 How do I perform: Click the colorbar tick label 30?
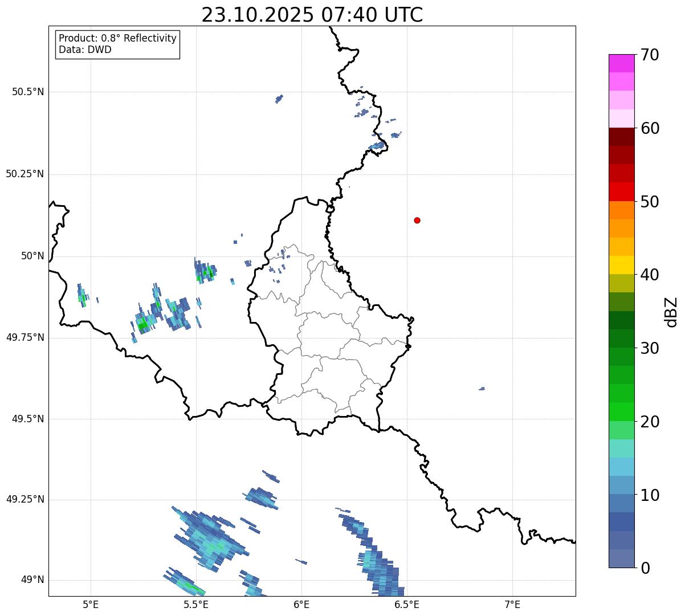coord(650,348)
